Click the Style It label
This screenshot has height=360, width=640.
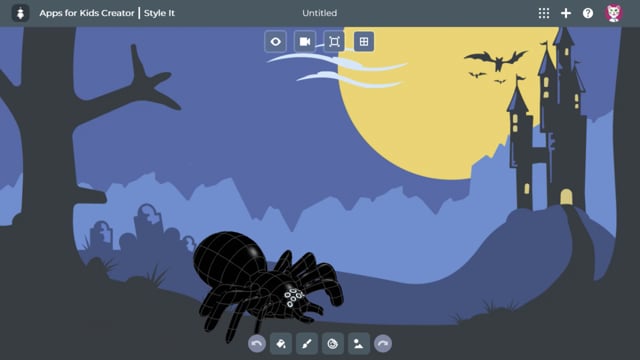pyautogui.click(x=159, y=13)
